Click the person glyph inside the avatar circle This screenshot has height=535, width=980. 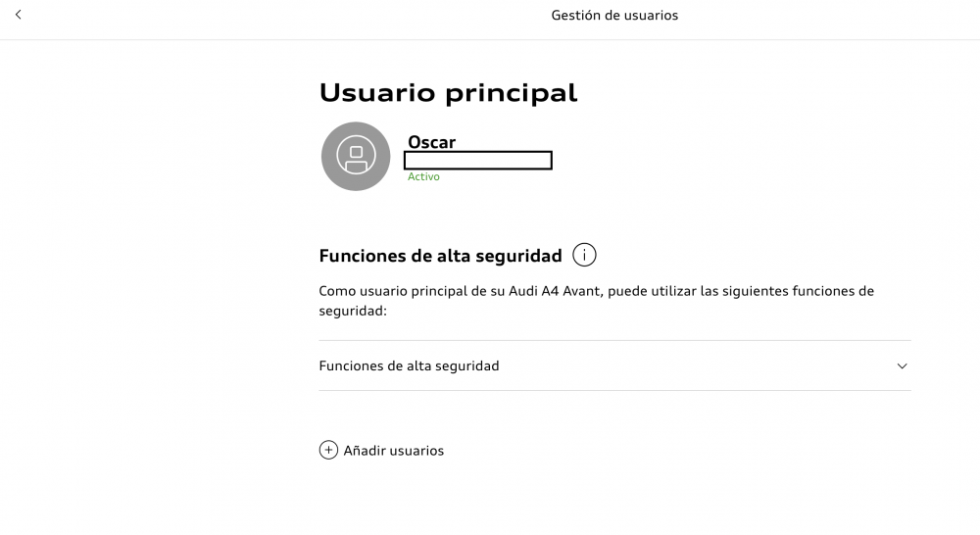(356, 156)
